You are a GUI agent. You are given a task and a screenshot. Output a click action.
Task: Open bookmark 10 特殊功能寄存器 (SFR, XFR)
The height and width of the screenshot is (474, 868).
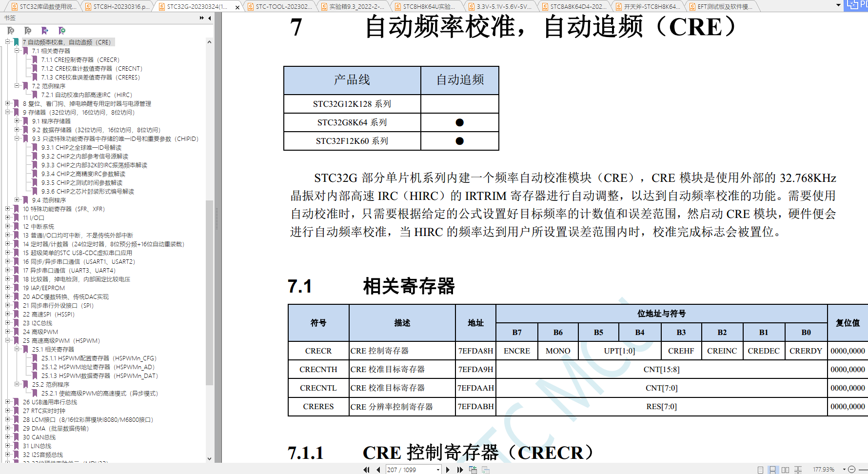pos(63,209)
